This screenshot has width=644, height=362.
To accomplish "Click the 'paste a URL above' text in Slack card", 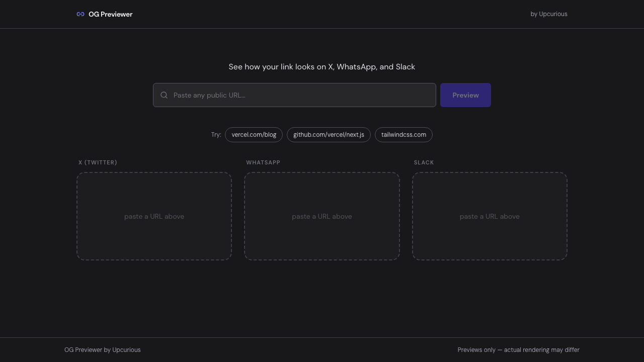I will [490, 216].
